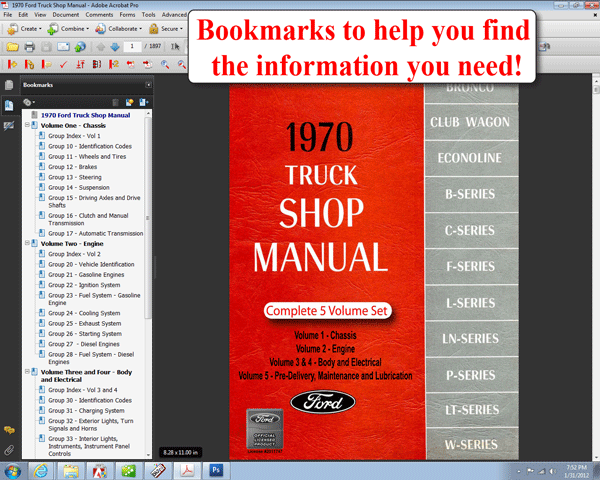Open the Collaborate dropdown menu

118,29
